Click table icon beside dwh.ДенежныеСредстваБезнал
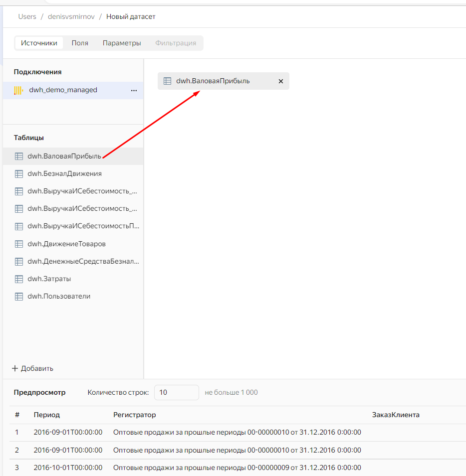Viewport: 466px width, 476px height. pos(19,262)
